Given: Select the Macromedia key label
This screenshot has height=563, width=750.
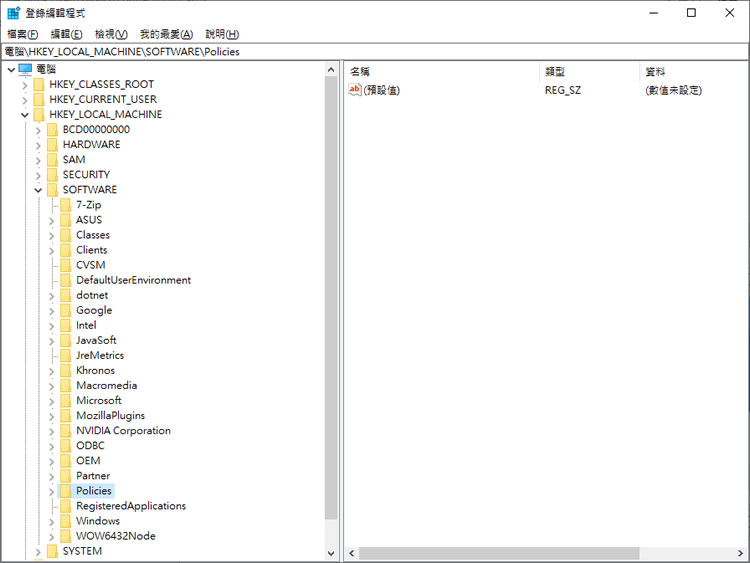Looking at the screenshot, I should coord(107,386).
